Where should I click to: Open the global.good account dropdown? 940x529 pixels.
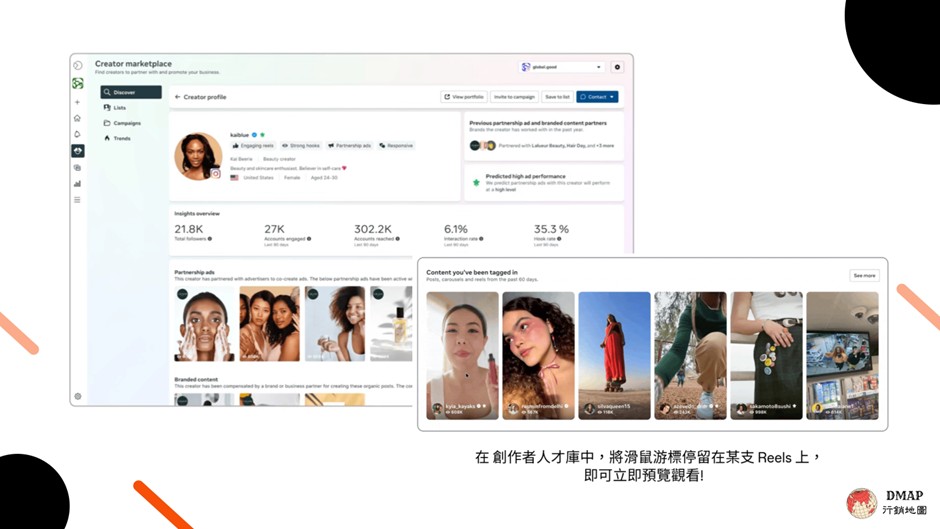coord(561,67)
